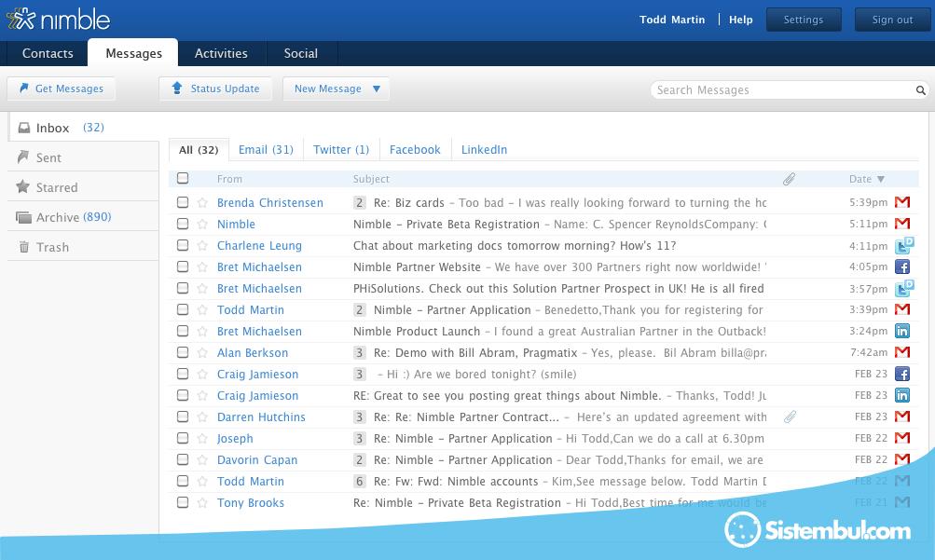Click LinkedIn icon on 'RE: Great to see' row
Image resolution: width=935 pixels, height=560 pixels.
click(x=902, y=396)
